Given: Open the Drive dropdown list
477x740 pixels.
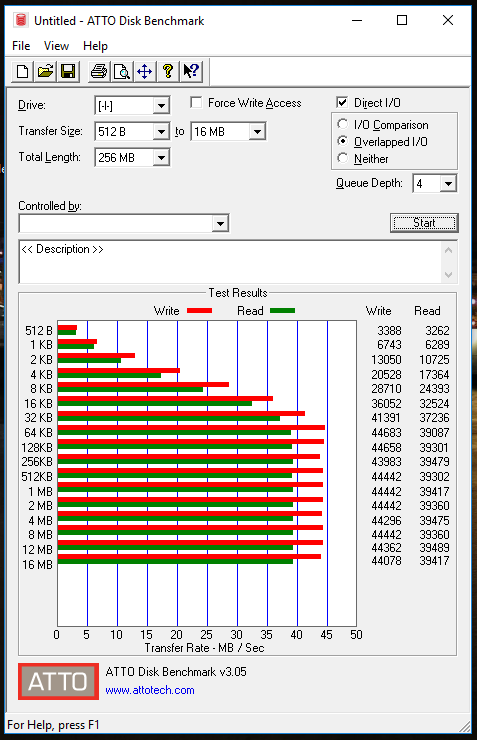Looking at the screenshot, I should tap(161, 106).
